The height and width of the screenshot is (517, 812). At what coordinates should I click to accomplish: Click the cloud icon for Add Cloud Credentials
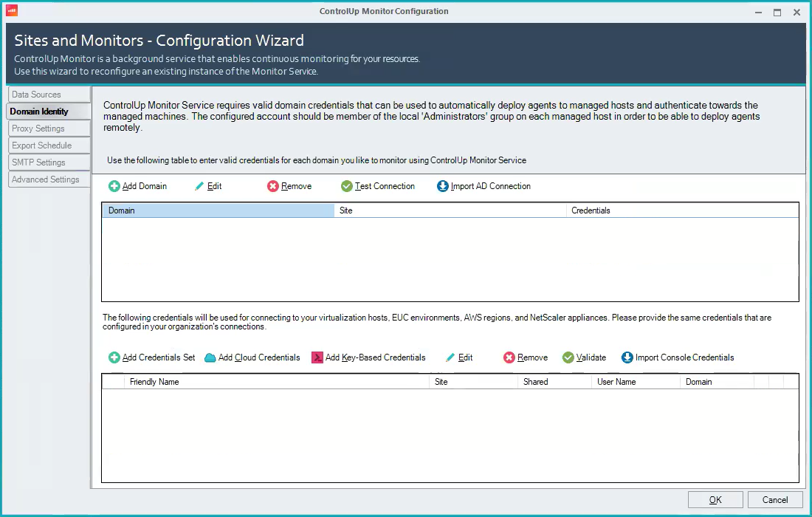210,357
